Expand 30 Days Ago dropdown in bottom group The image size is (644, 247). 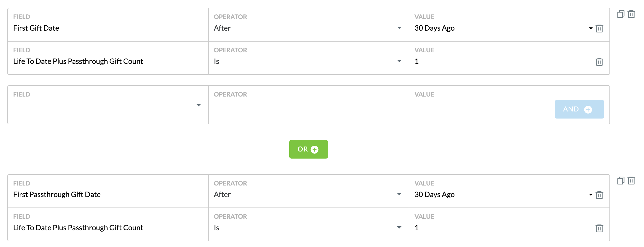click(591, 195)
